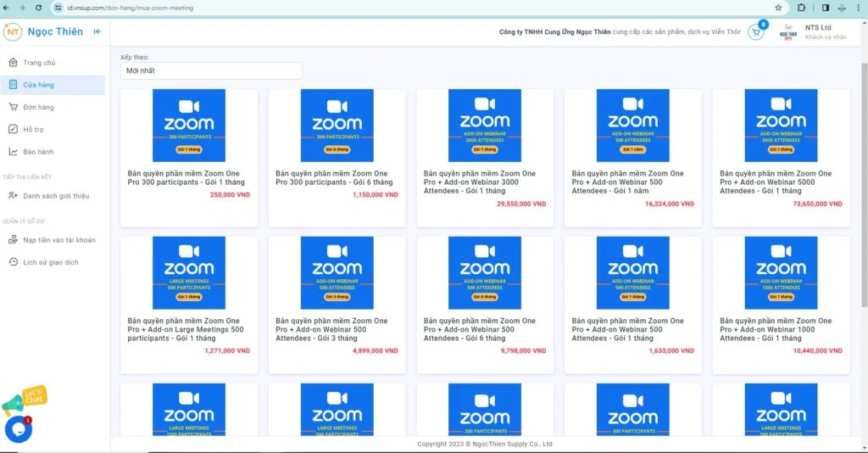View site information icon in address bar
The width and height of the screenshot is (868, 453).
[x=58, y=8]
